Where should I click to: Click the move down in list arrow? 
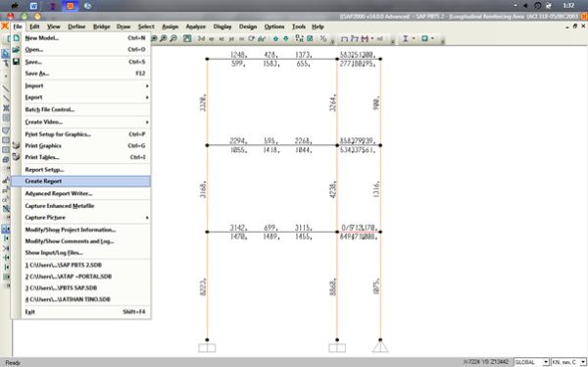[x=286, y=38]
